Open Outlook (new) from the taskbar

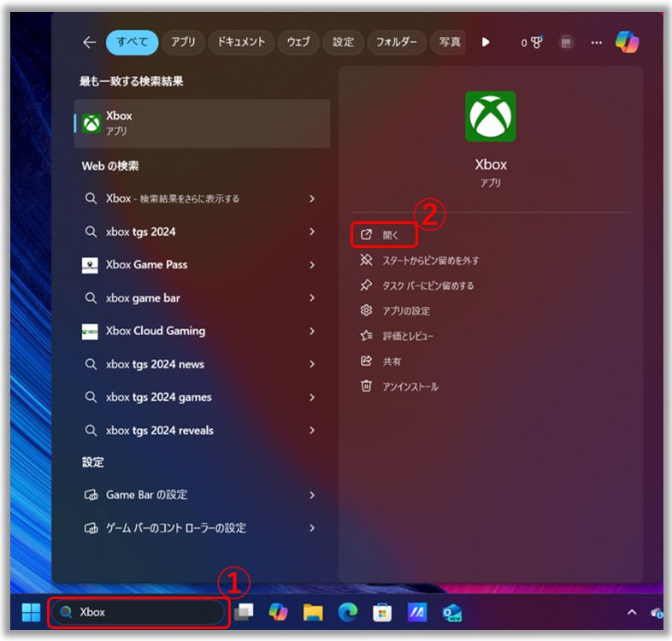451,612
